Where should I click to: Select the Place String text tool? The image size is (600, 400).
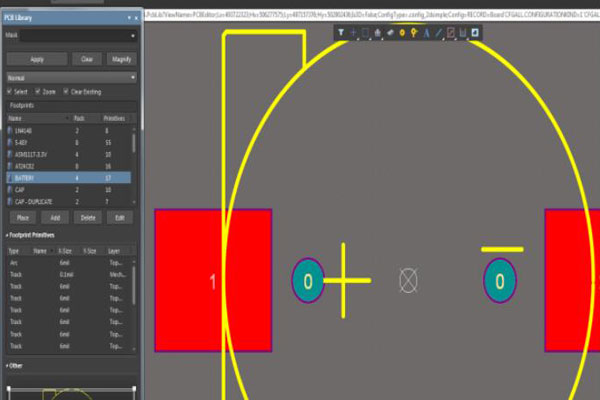coord(427,33)
